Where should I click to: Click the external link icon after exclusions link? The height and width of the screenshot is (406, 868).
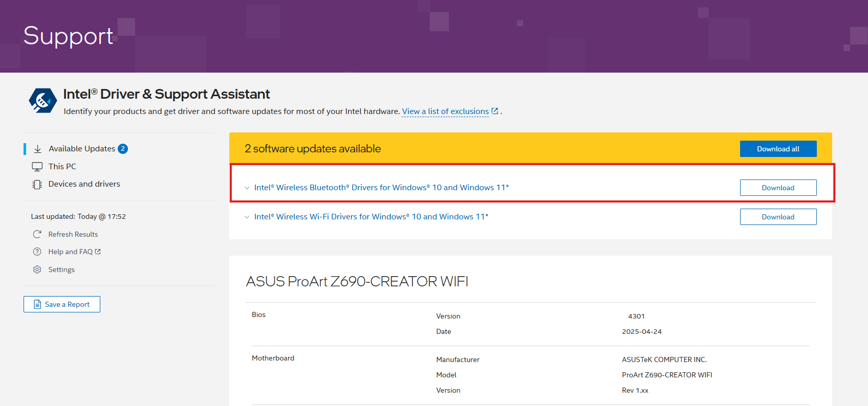point(495,111)
